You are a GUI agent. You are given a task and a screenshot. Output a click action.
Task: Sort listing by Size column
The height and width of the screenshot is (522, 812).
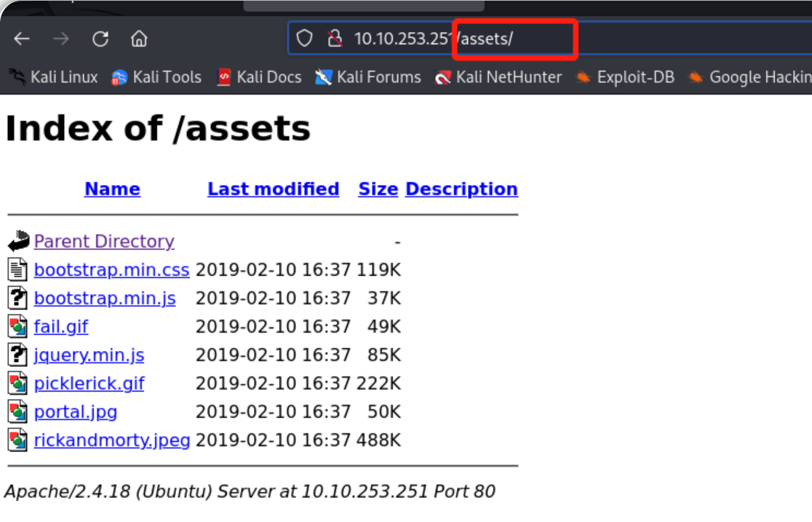tap(378, 189)
